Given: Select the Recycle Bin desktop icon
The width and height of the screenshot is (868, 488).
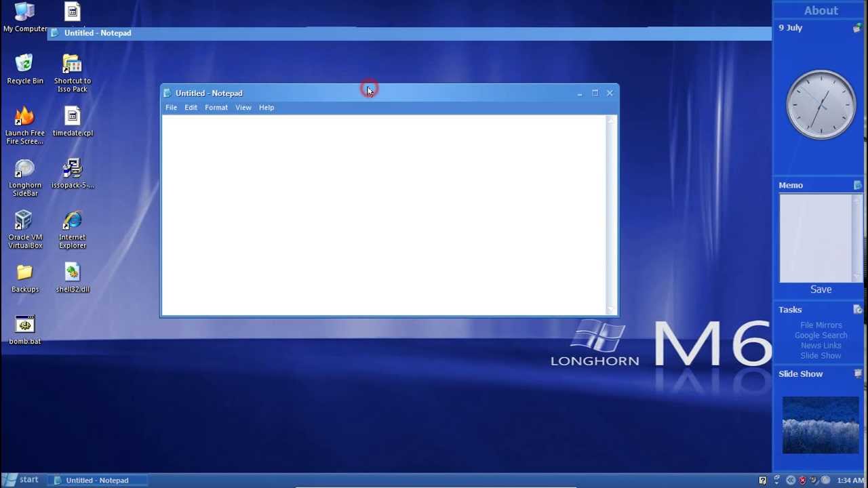Looking at the screenshot, I should click(24, 69).
